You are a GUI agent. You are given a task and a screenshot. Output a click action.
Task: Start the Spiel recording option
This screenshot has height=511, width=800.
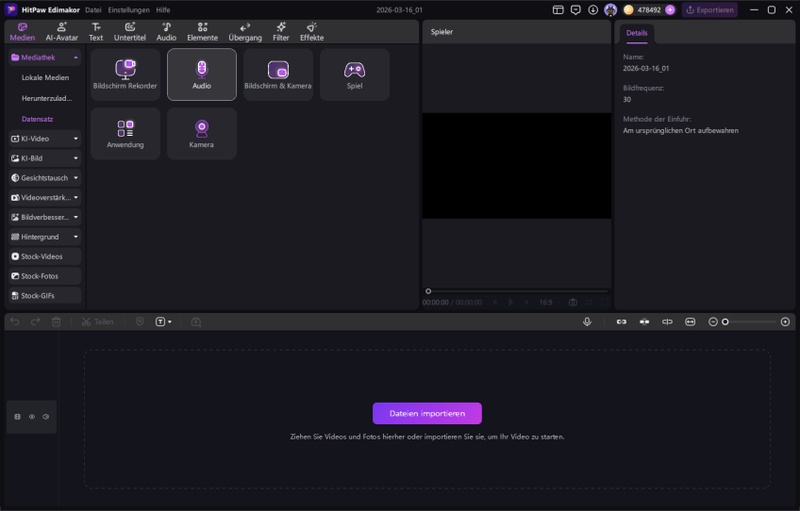354,74
